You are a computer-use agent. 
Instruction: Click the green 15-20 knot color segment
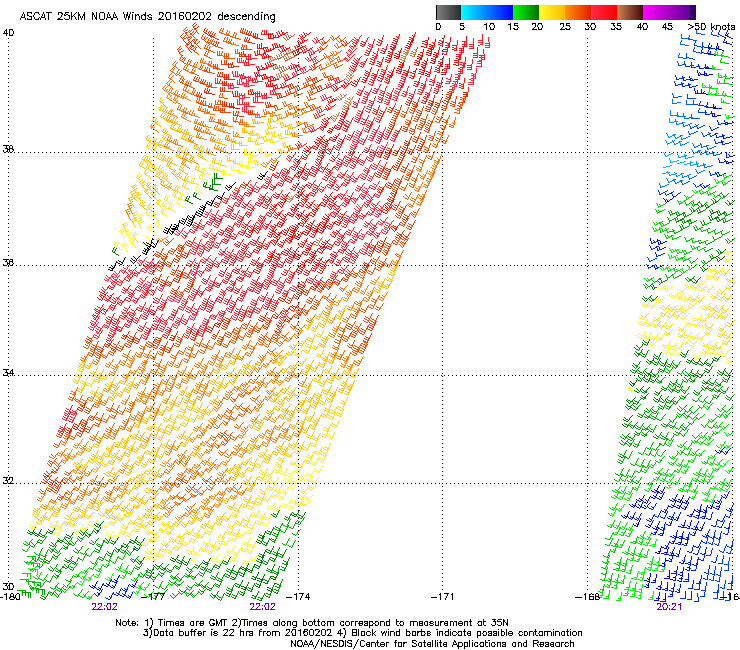coord(526,12)
